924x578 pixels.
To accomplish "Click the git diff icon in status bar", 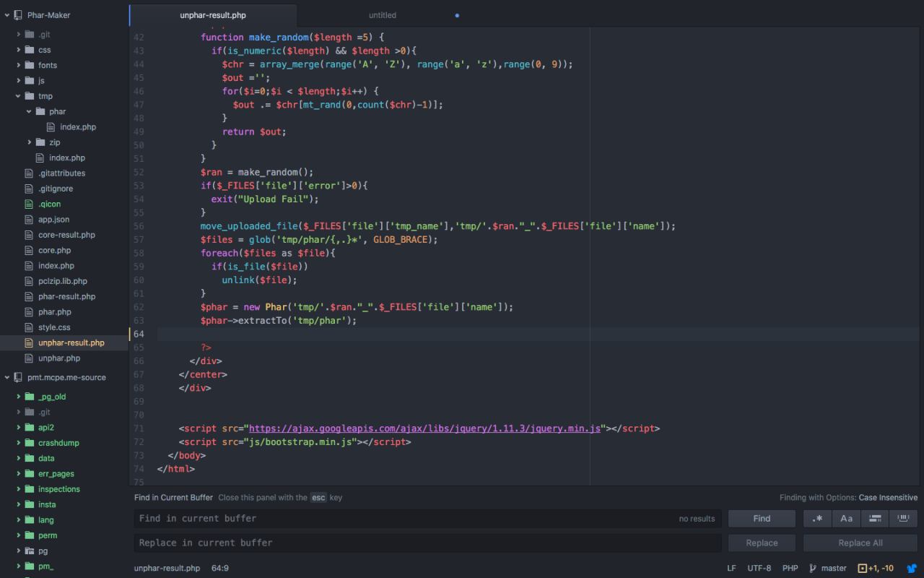I will [862, 569].
